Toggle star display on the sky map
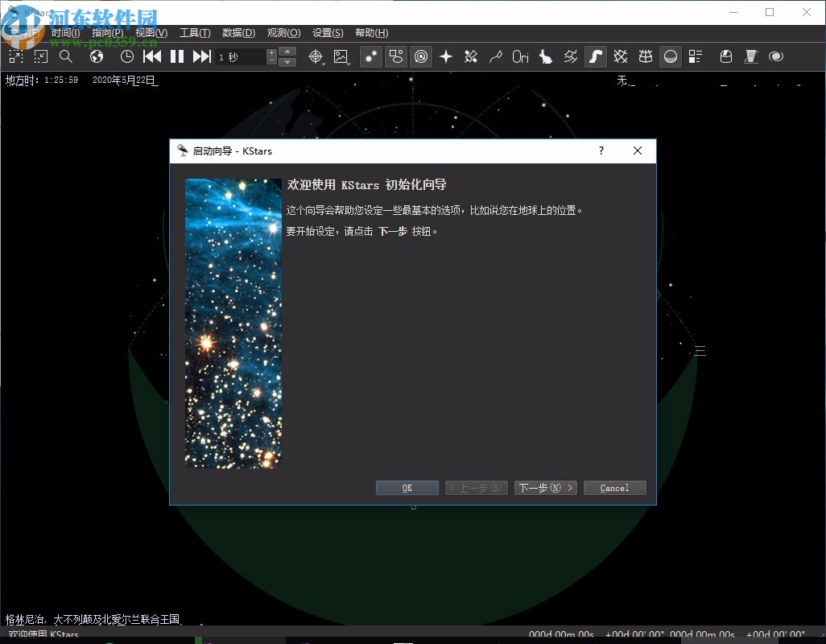826x644 pixels. [x=370, y=56]
